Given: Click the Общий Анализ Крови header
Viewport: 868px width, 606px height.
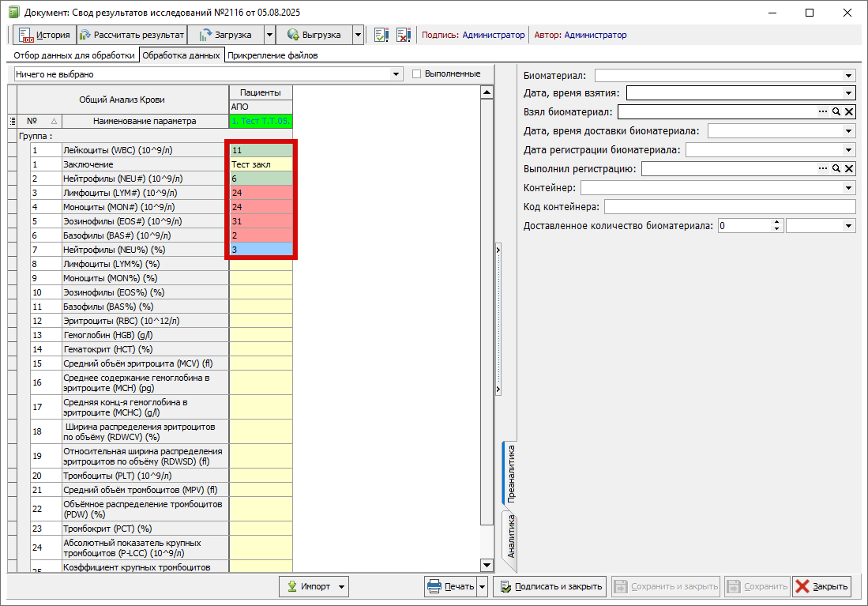Looking at the screenshot, I should point(122,100).
